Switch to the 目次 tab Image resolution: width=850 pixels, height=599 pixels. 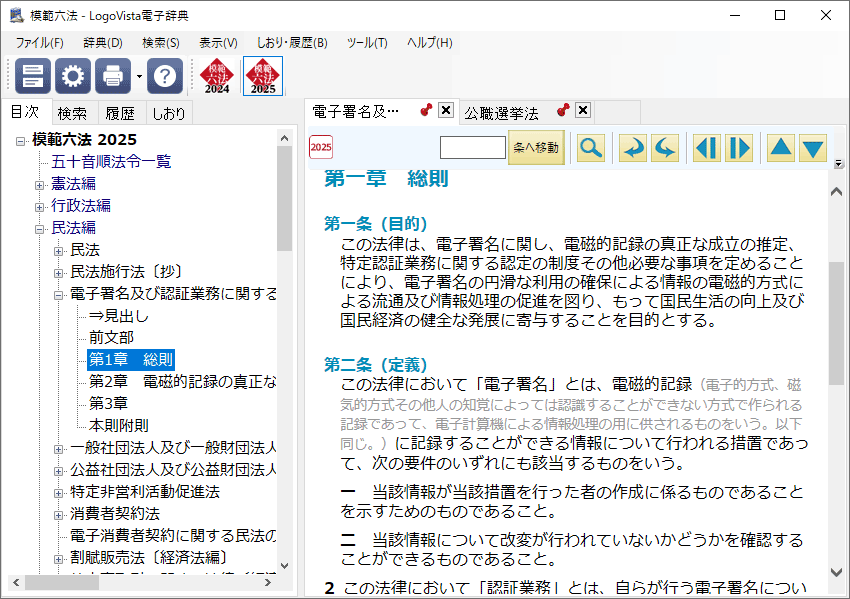click(25, 112)
